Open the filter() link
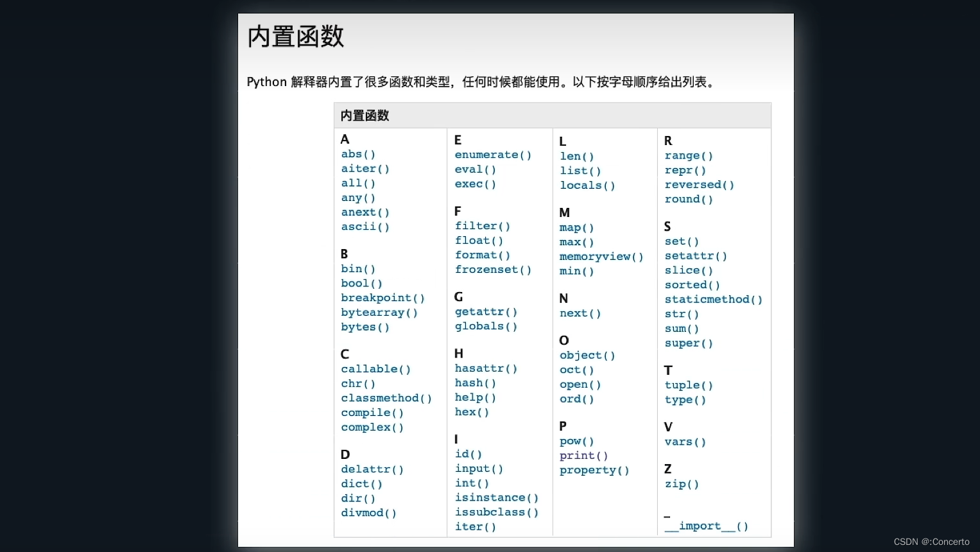The height and width of the screenshot is (552, 980). 483,226
